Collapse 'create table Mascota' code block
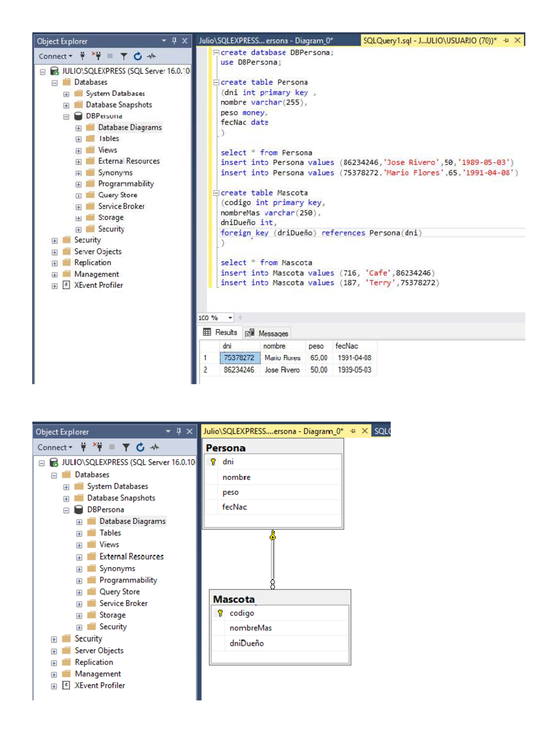This screenshot has height=756, width=535. pyautogui.click(x=216, y=193)
